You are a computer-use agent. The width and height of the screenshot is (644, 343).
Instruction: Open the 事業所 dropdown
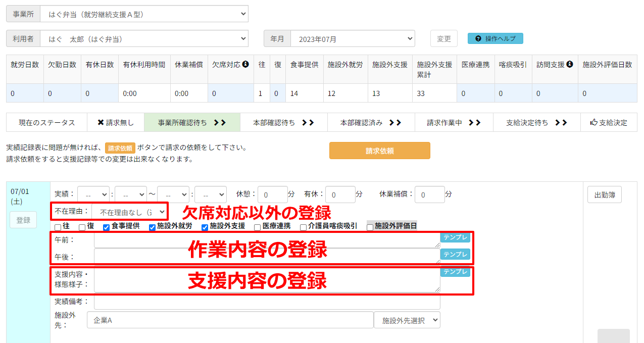point(144,15)
